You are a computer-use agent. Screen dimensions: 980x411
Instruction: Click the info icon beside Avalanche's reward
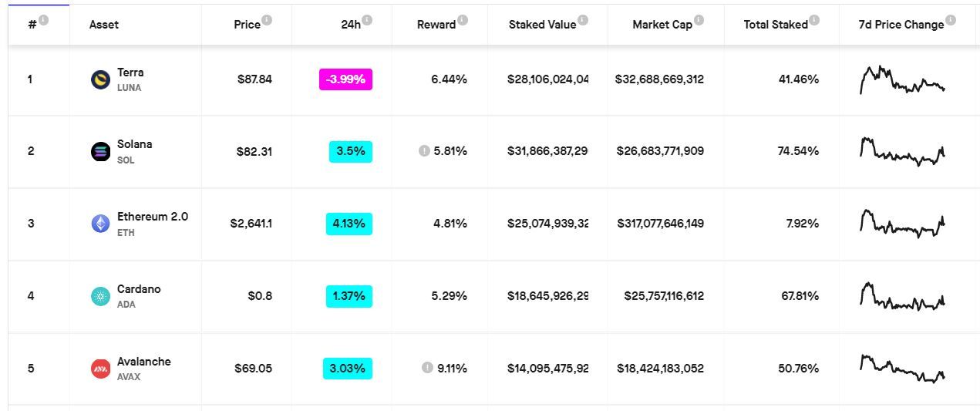tap(427, 368)
